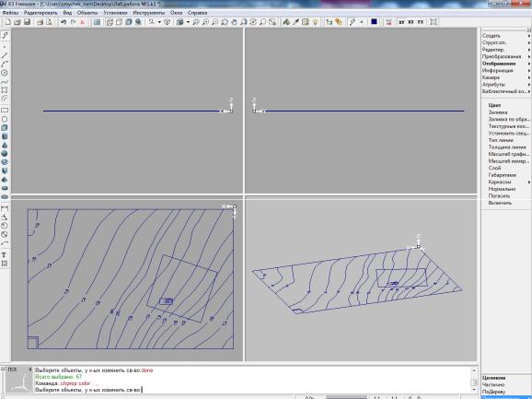Print the drawing with the printer icon

click(40, 22)
